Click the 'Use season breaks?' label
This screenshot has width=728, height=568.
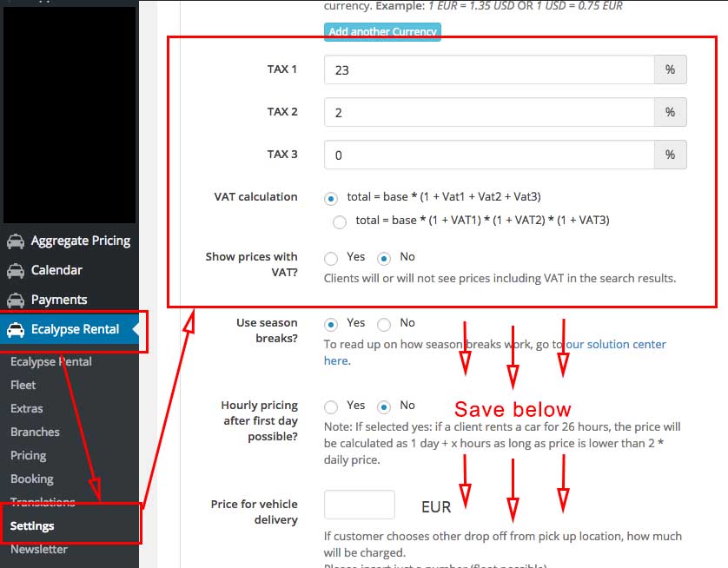(x=267, y=330)
